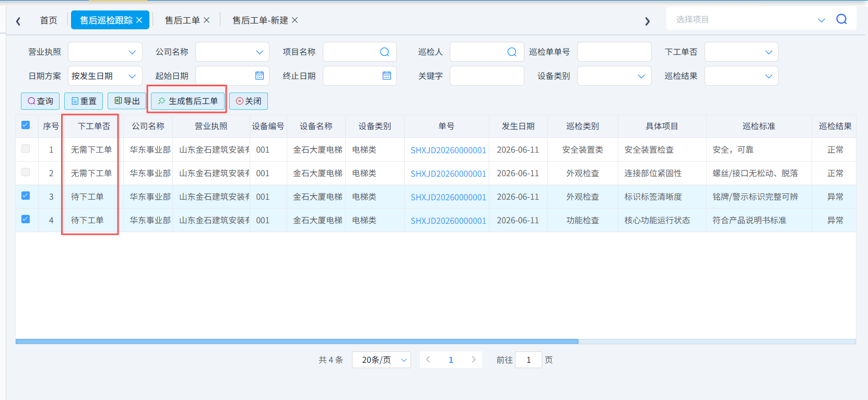
Task: Switch to the 售后工单 tab
Action: pyautogui.click(x=182, y=20)
